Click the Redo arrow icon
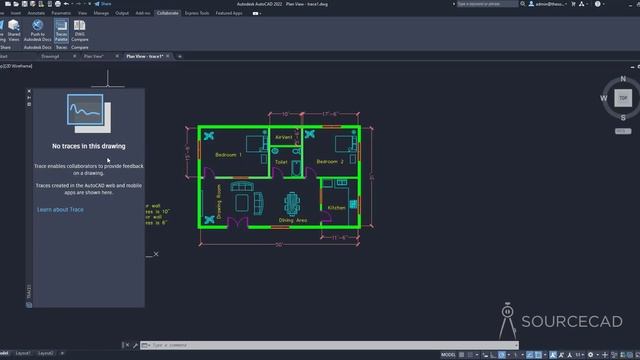The image size is (640, 360). pyautogui.click(x=79, y=4)
